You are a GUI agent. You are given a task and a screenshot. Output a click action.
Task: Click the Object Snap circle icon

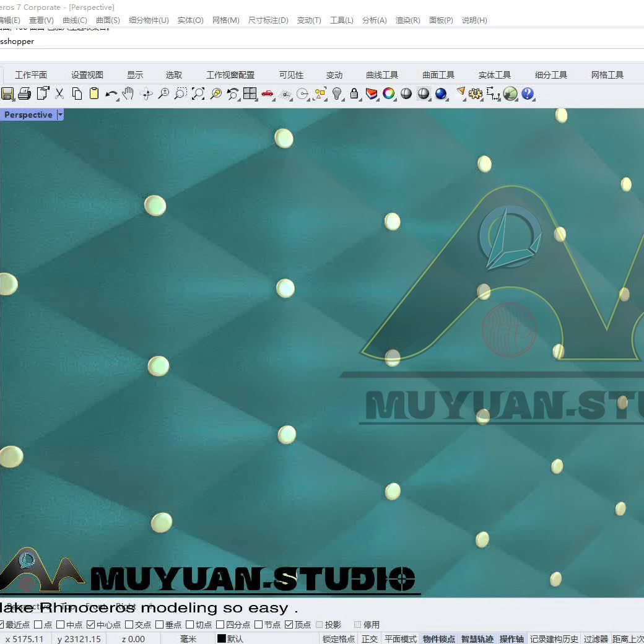click(303, 94)
